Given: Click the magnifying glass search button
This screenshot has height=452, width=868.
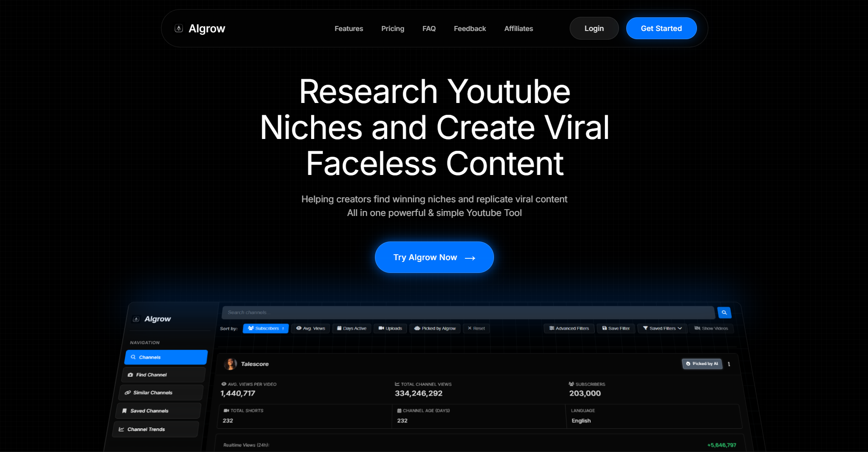Looking at the screenshot, I should pos(724,313).
